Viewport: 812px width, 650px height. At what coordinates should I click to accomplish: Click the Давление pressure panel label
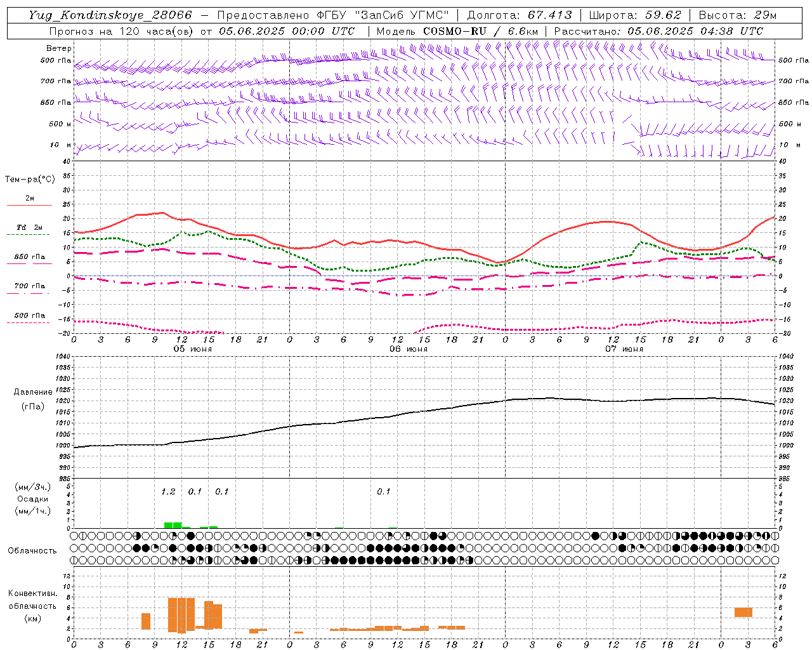click(x=33, y=392)
